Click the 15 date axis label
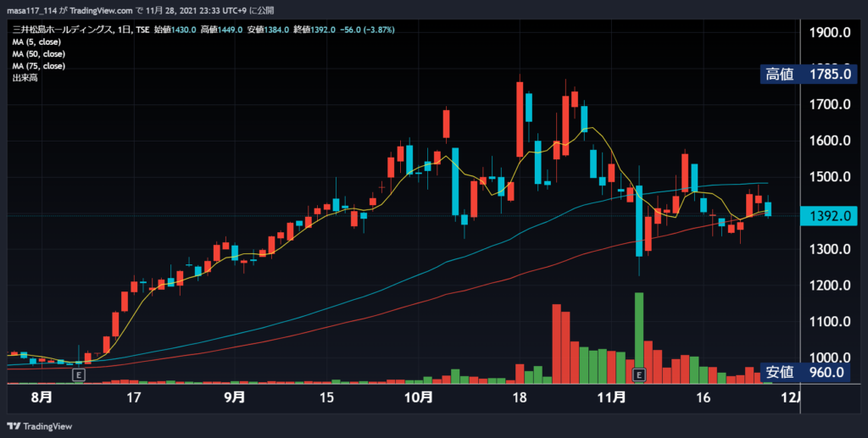The image size is (868, 438). pos(326,397)
